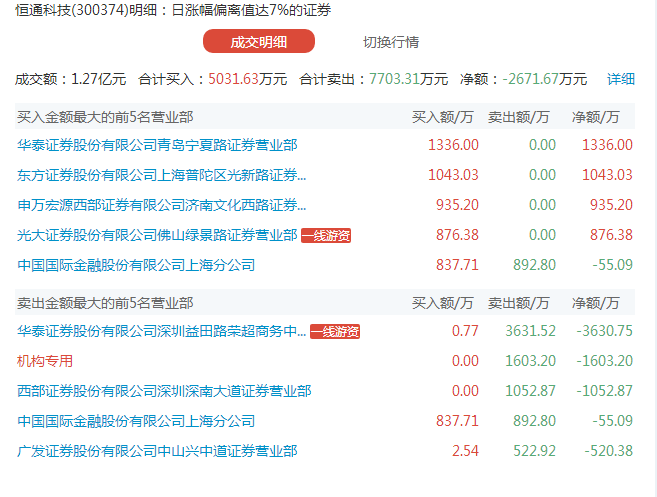Open 中国国际金融上海分公司 link in buy list

pos(136,265)
